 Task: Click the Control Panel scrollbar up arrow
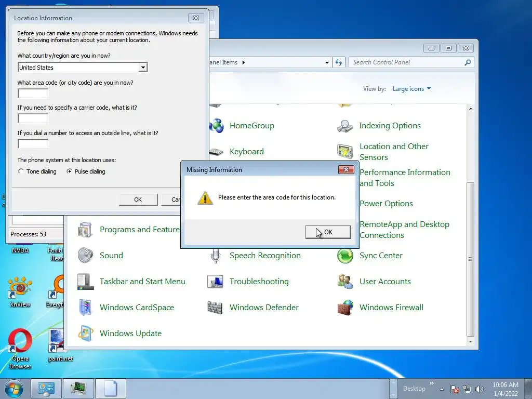pos(470,108)
